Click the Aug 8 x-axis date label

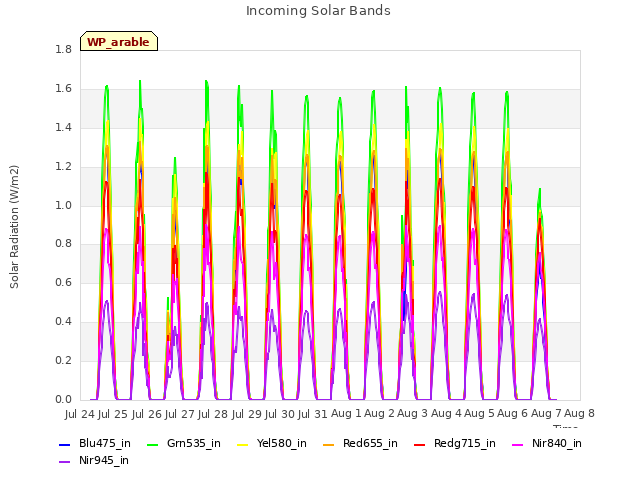click(579, 414)
